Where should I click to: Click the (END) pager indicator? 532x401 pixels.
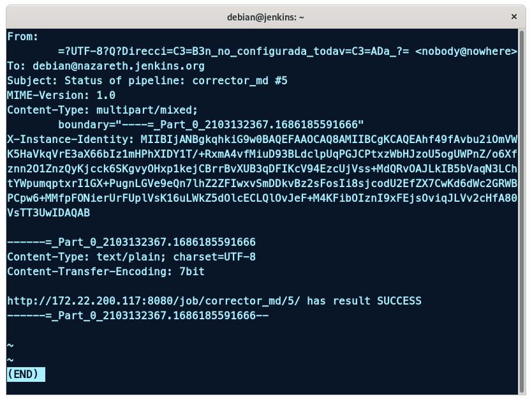click(26, 374)
